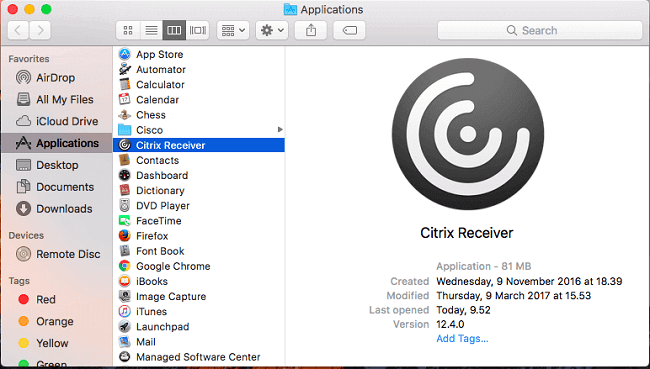Screen dimensions: 650x369
Task: Switch to icon view in toolbar
Action: coord(128,30)
